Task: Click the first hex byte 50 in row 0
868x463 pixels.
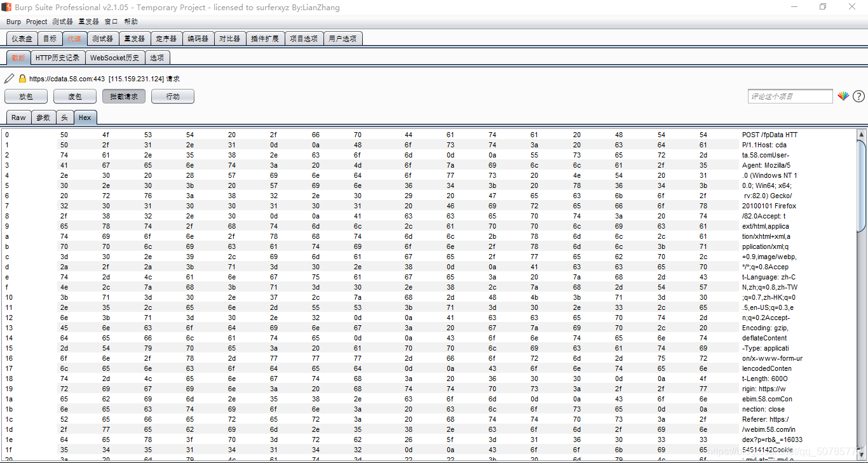Action: [x=64, y=135]
